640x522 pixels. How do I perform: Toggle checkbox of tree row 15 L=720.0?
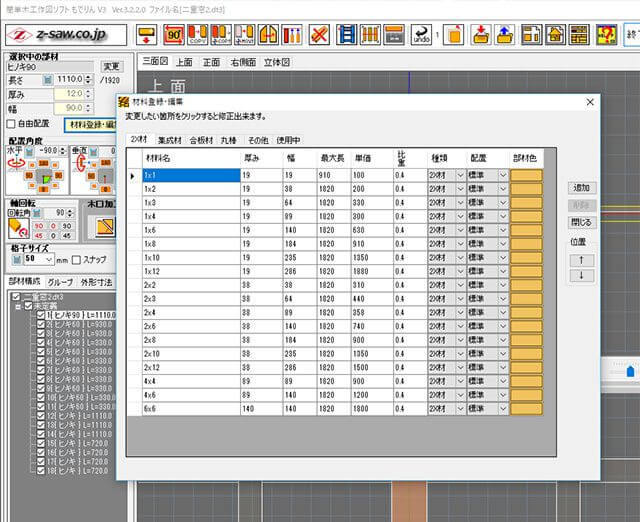[x=40, y=443]
